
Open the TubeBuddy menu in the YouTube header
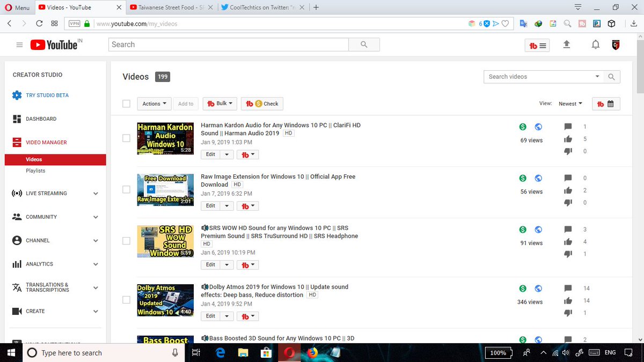pos(537,46)
